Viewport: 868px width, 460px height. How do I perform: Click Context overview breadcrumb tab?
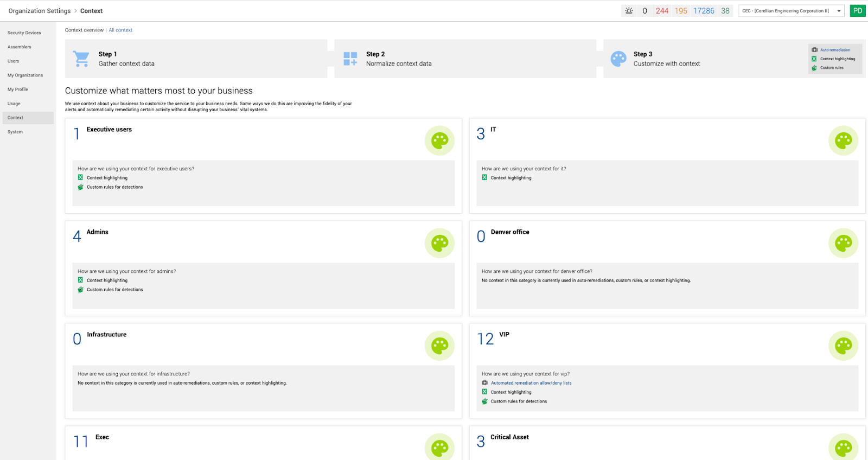(84, 30)
